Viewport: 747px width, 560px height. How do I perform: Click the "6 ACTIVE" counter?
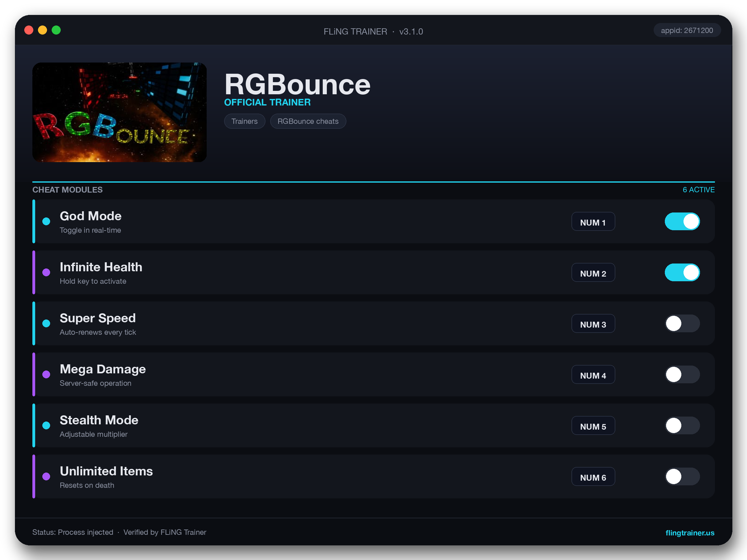coord(699,190)
